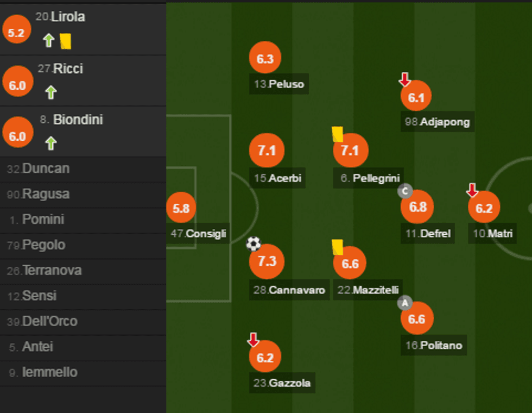Open Peluso's rating circle
Image resolution: width=532 pixels, height=413 pixels.
point(264,58)
